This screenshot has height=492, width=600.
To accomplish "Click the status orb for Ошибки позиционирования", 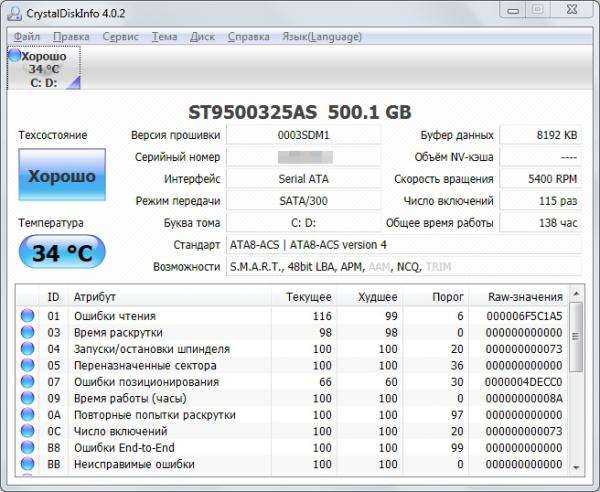I will pos(28,382).
